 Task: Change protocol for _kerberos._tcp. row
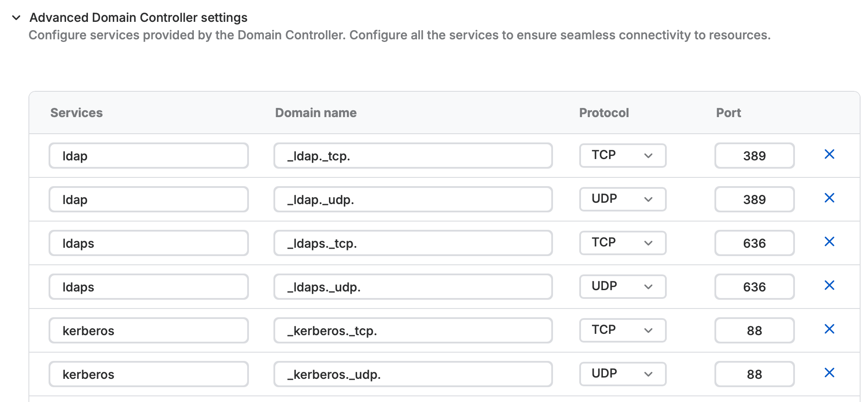pyautogui.click(x=623, y=330)
